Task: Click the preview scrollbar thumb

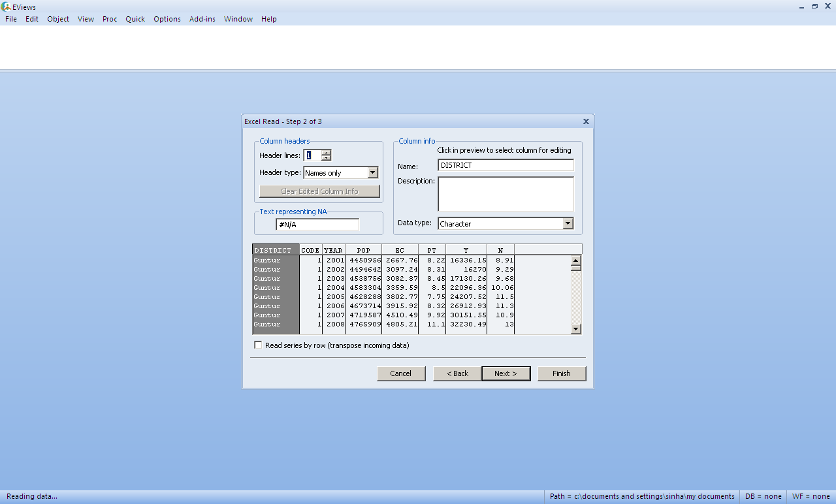Action: pyautogui.click(x=576, y=268)
